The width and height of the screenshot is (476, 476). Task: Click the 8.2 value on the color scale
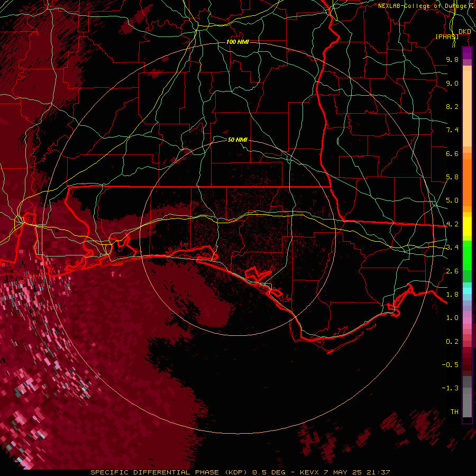click(x=452, y=106)
